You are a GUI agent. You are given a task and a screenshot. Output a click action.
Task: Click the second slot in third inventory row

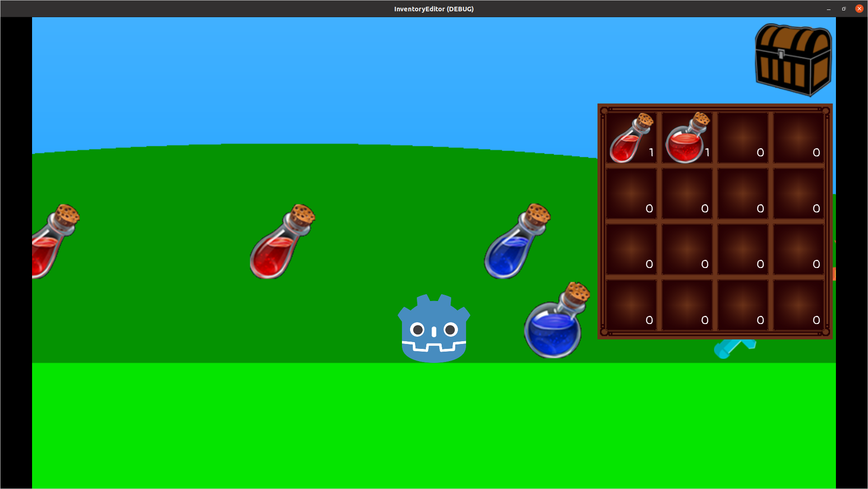[x=687, y=249]
